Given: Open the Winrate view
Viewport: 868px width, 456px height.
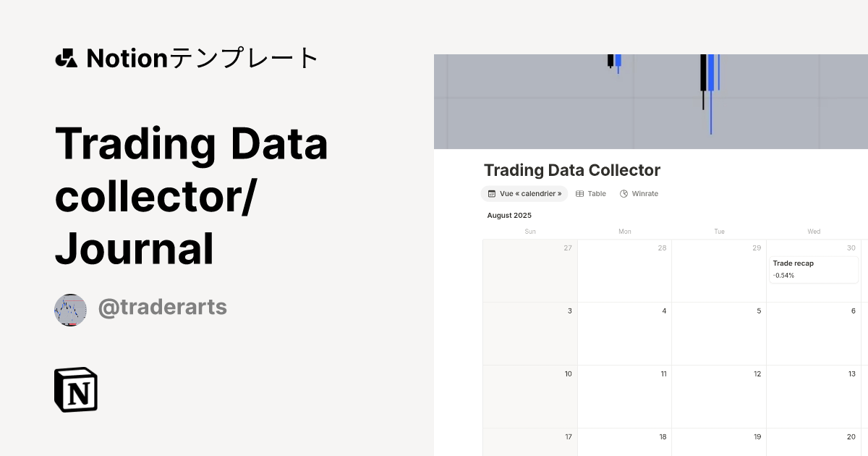Looking at the screenshot, I should coord(644,193).
